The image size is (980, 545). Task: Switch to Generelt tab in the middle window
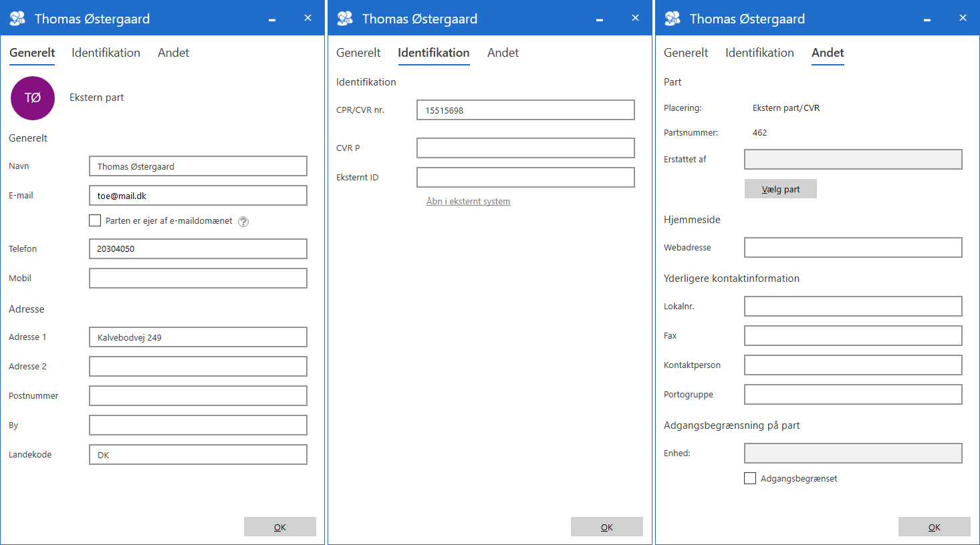coord(358,53)
